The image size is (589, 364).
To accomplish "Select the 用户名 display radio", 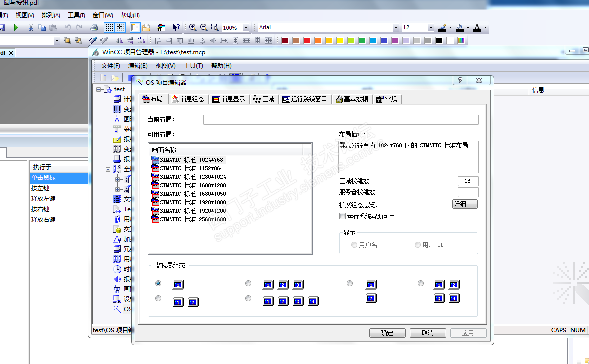I will 354,245.
